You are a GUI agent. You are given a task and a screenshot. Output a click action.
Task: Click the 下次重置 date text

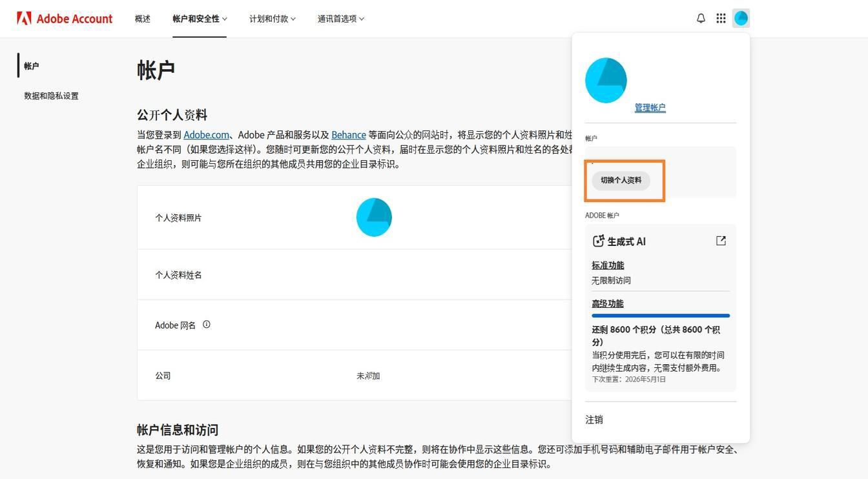point(628,380)
